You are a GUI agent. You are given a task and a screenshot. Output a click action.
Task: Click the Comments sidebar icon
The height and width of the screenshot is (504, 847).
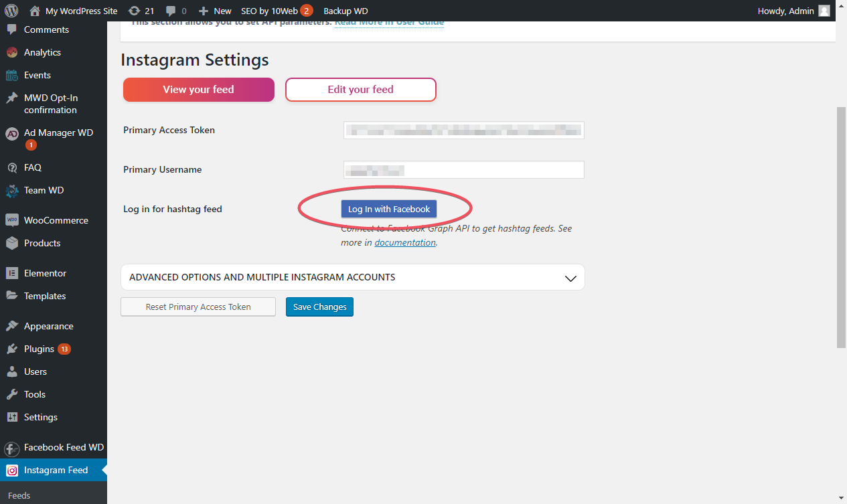click(11, 29)
